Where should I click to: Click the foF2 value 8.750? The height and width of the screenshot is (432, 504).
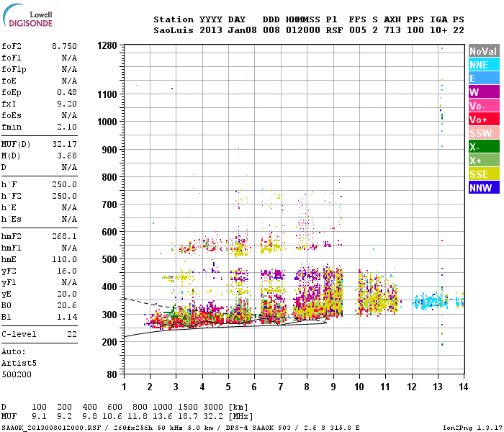coord(64,46)
